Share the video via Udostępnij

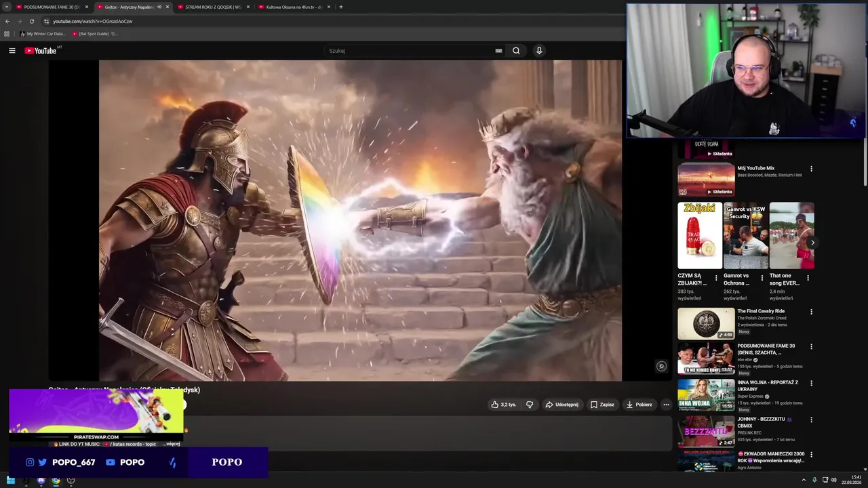[562, 405]
